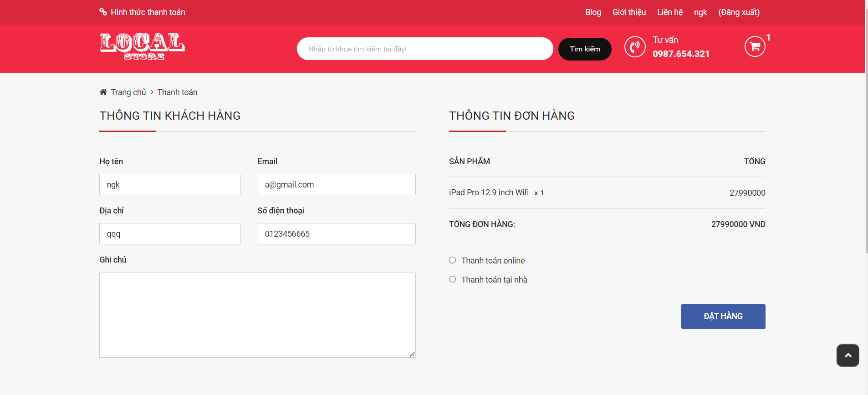Viewport: 868px width, 395px height.
Task: Click the Địa chỉ field containing qqq
Action: coord(170,234)
